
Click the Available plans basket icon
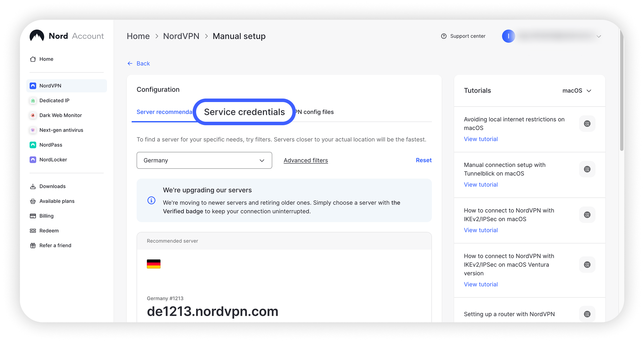pos(33,201)
